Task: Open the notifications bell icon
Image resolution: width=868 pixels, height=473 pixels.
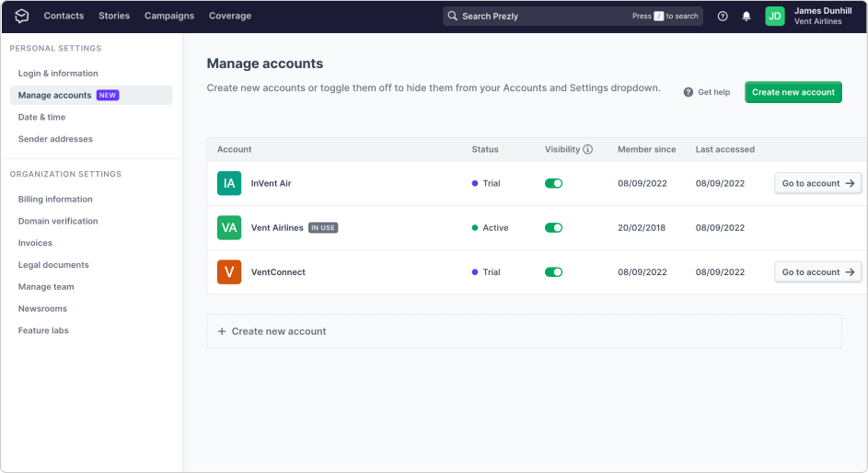Action: click(x=746, y=16)
